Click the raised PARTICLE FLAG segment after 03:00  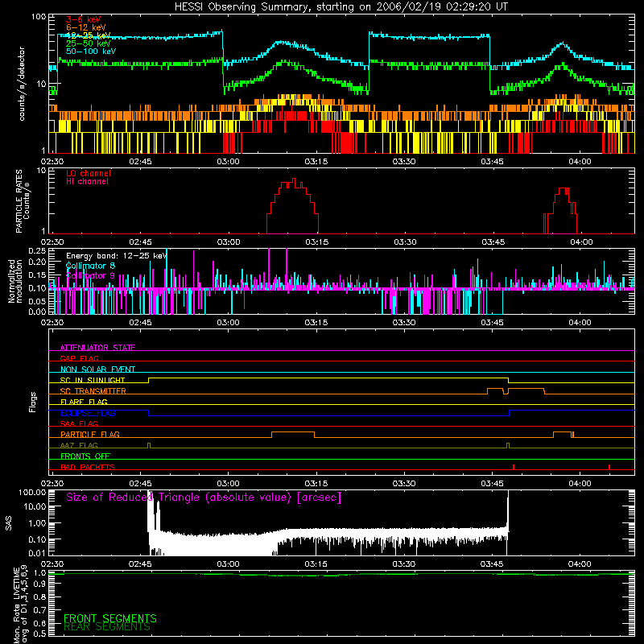pyautogui.click(x=293, y=432)
